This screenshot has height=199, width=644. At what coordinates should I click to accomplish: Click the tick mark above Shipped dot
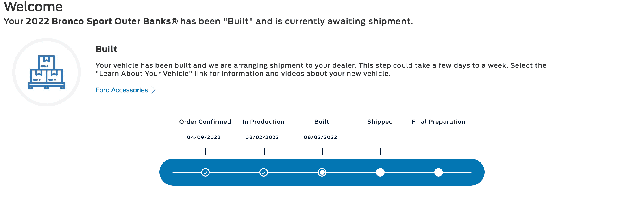point(381,151)
